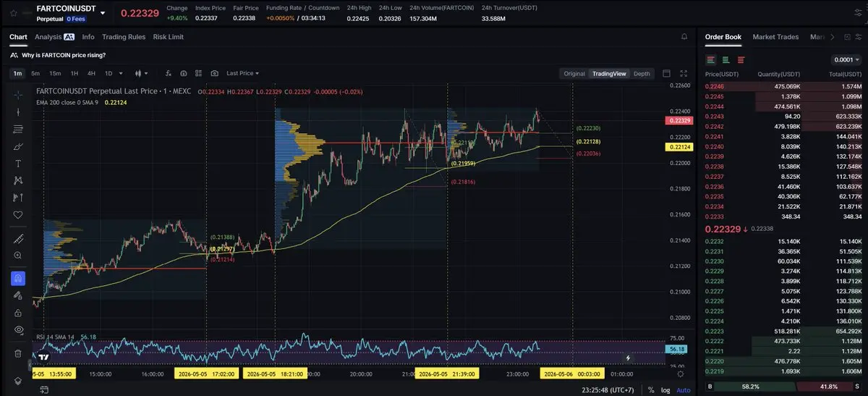
Task: Click the bell alert icon
Action: click(684, 36)
